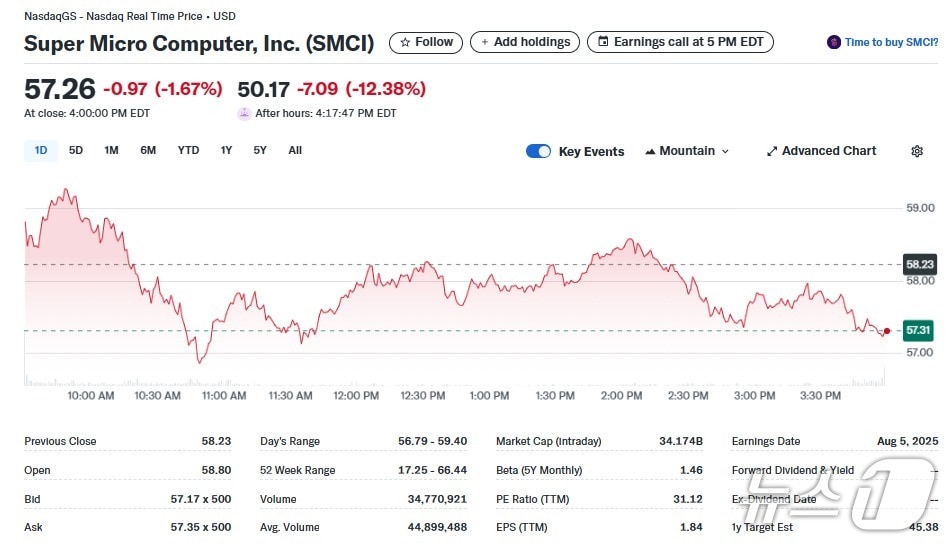Screen dimensions: 950x545
Task: Expand the Mountain dropdown chevron
Action: click(725, 151)
